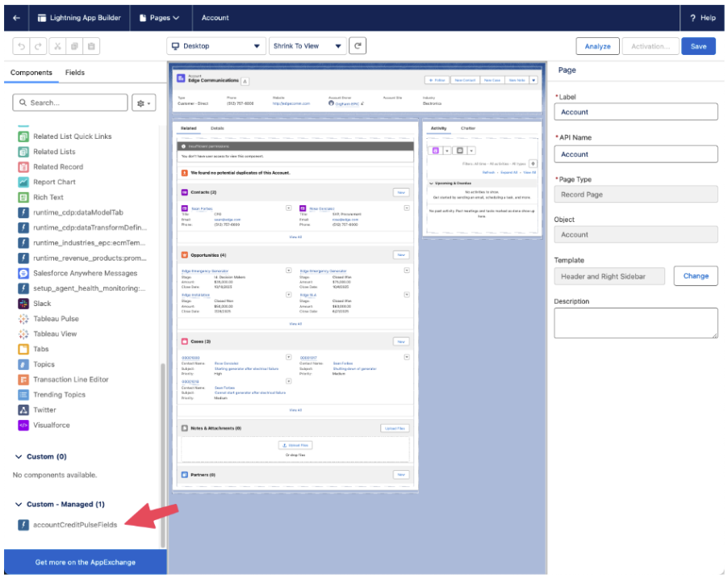Select the Slack component
The height and width of the screenshot is (579, 728).
click(35, 304)
